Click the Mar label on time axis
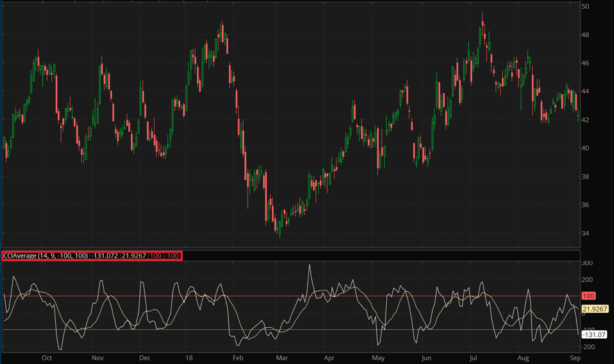Image resolution: width=614 pixels, height=364 pixels. [282, 357]
